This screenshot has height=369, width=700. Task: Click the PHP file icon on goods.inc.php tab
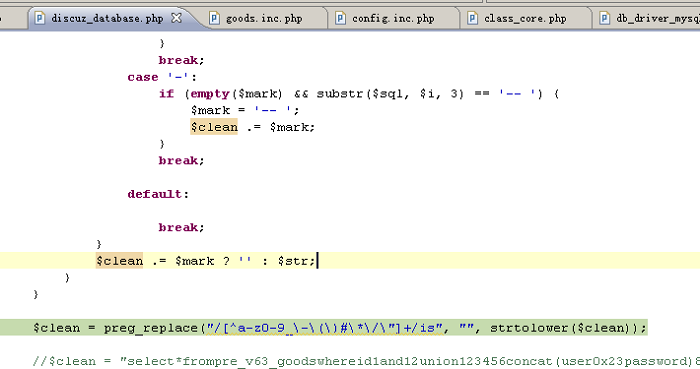214,18
